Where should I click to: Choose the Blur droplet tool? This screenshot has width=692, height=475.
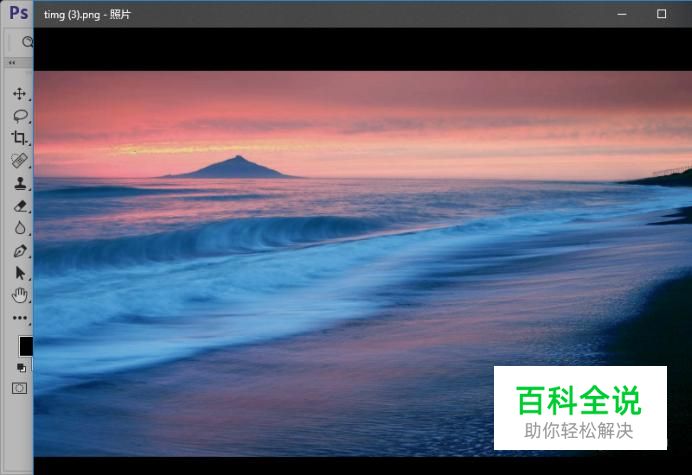coord(19,228)
